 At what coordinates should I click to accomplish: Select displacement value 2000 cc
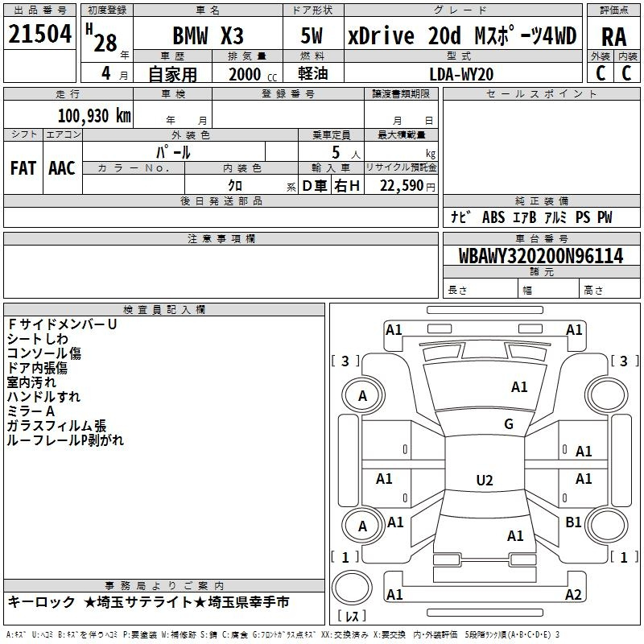[x=253, y=74]
